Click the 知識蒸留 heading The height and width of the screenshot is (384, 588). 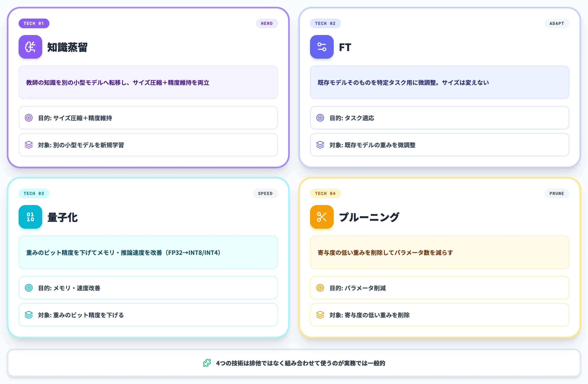[67, 47]
